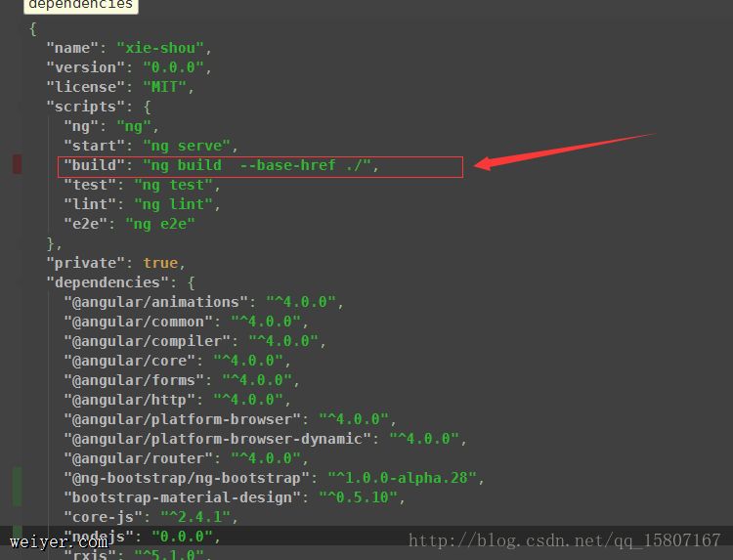Click the "dependencies" key in the JSON
This screenshot has width=733, height=560.
108,282
